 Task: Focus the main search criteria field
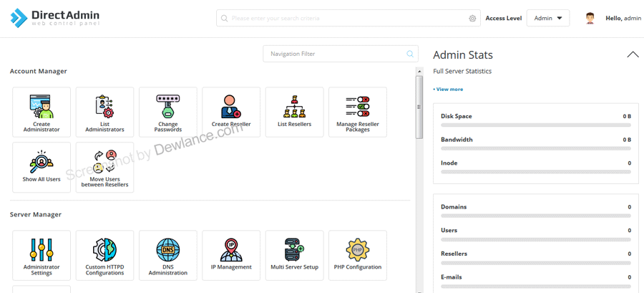(348, 18)
